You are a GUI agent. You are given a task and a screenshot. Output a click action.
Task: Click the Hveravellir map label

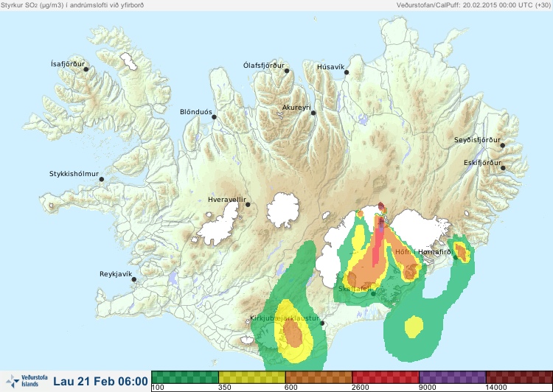[x=227, y=200]
